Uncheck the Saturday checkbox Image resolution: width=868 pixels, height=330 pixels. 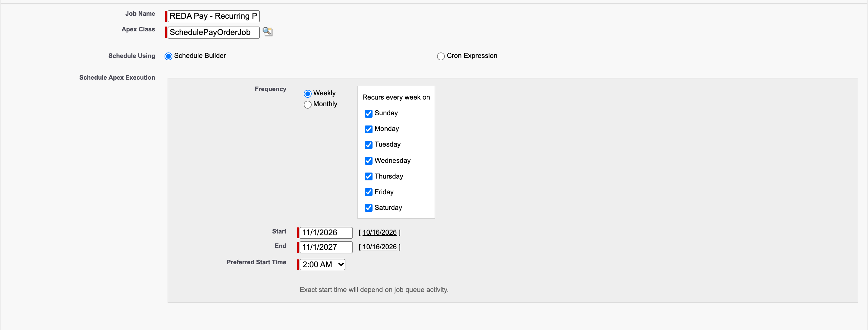click(369, 208)
